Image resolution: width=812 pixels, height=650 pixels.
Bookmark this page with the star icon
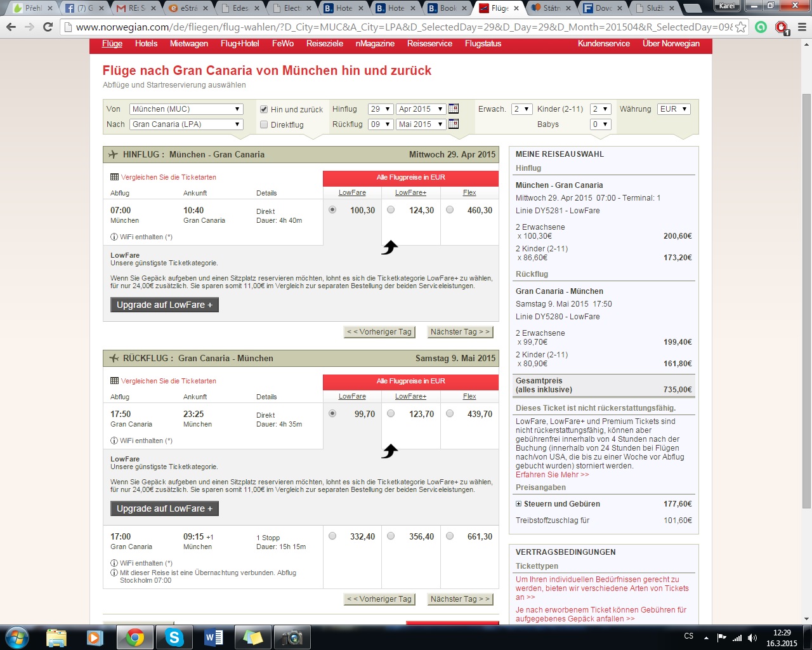[x=740, y=27]
